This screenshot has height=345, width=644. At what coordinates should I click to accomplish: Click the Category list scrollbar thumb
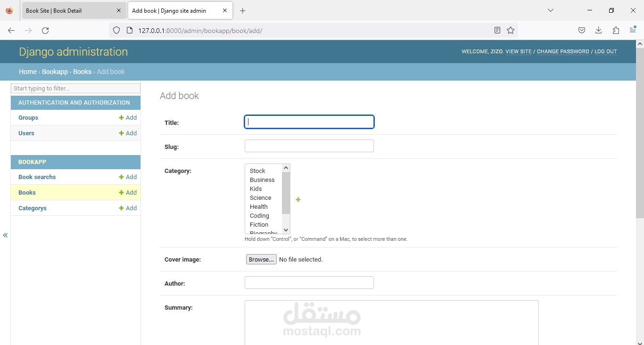286,193
